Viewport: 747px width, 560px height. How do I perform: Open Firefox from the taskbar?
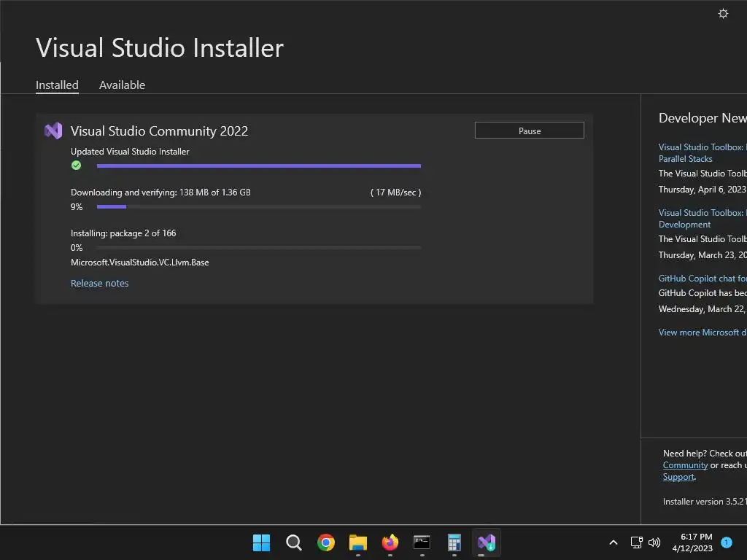[x=390, y=542]
